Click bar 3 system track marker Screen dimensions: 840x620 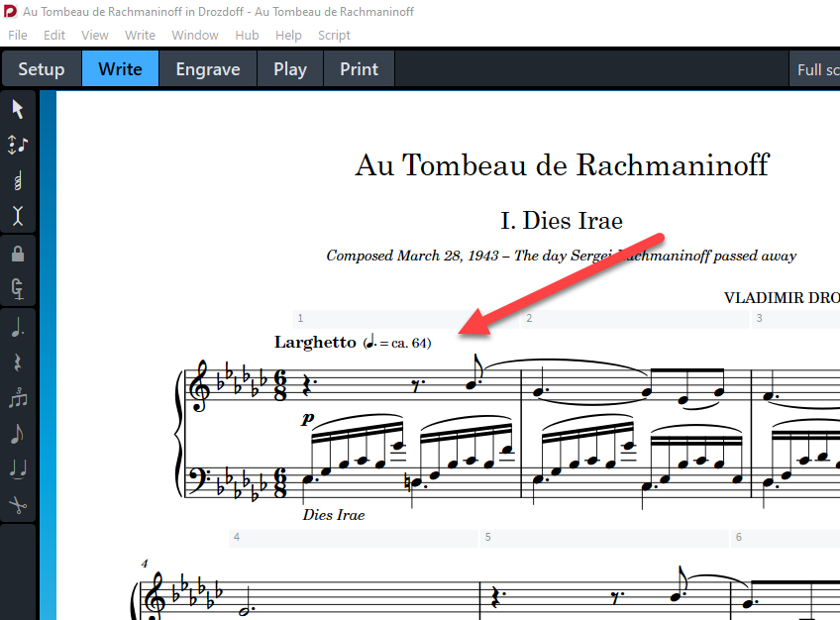(796, 318)
